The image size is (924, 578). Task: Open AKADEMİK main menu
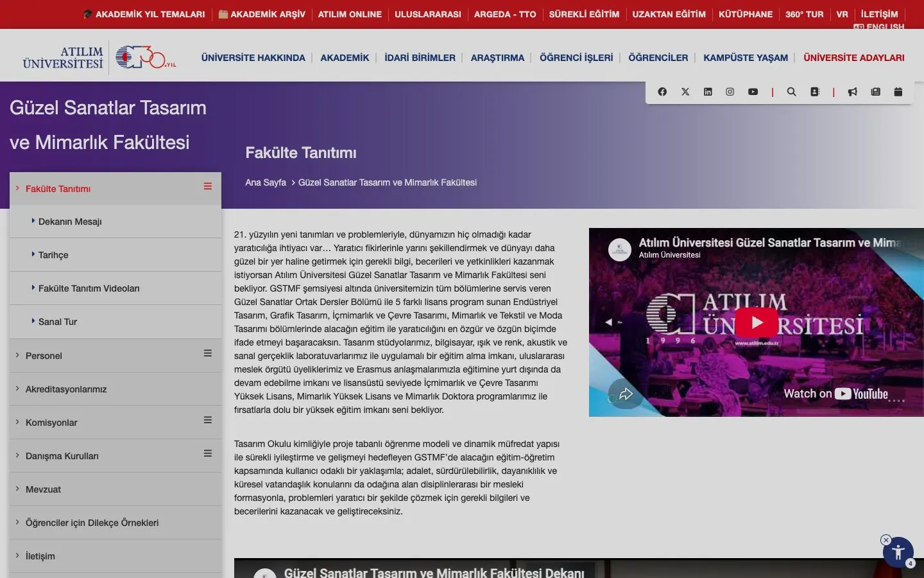click(x=345, y=58)
